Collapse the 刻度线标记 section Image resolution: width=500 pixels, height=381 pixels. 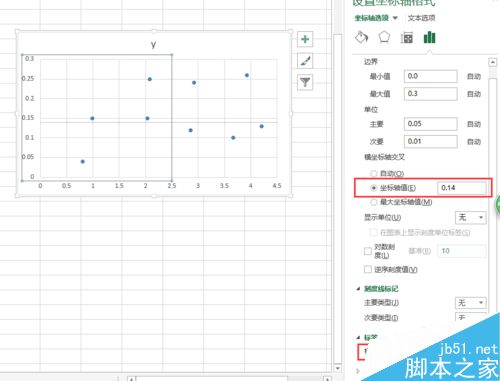358,289
